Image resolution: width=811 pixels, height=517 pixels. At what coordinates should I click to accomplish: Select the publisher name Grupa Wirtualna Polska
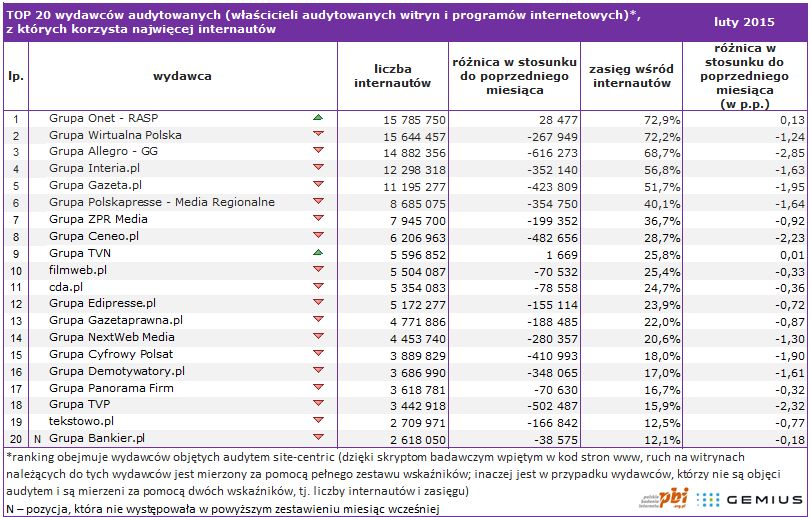pos(115,135)
